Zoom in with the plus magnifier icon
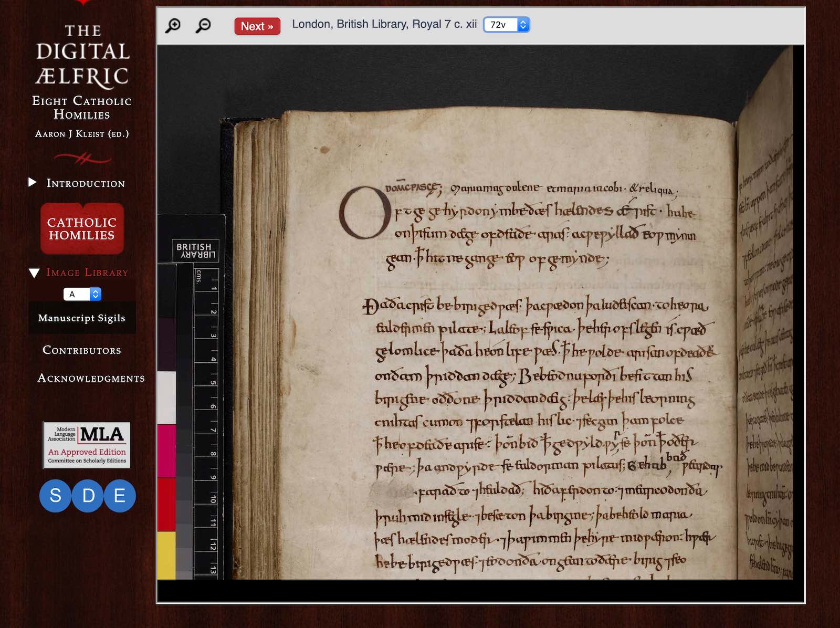Screen dimensions: 840x628 (173, 25)
